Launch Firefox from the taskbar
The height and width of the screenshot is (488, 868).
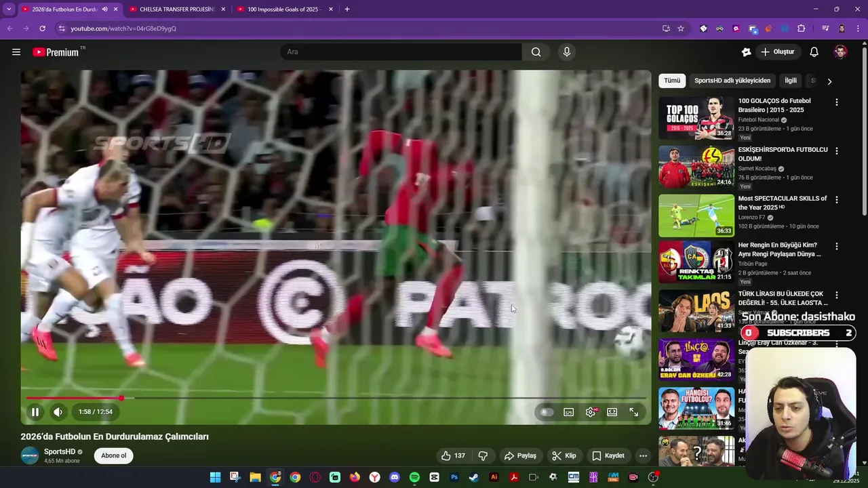click(355, 477)
